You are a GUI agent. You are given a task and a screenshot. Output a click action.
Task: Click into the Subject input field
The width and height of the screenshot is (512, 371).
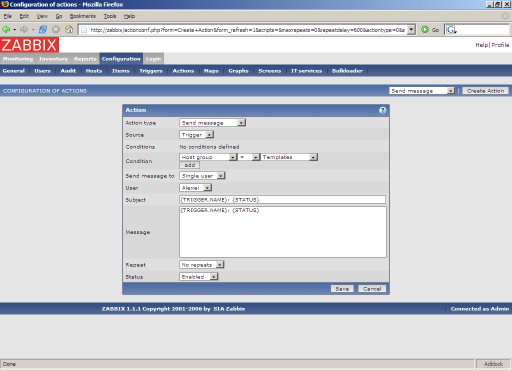(x=283, y=200)
